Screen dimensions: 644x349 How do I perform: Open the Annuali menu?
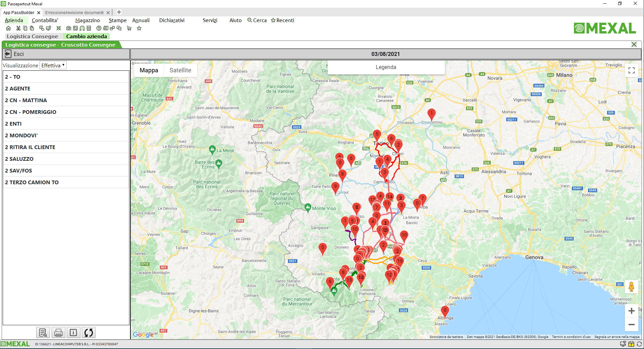141,20
